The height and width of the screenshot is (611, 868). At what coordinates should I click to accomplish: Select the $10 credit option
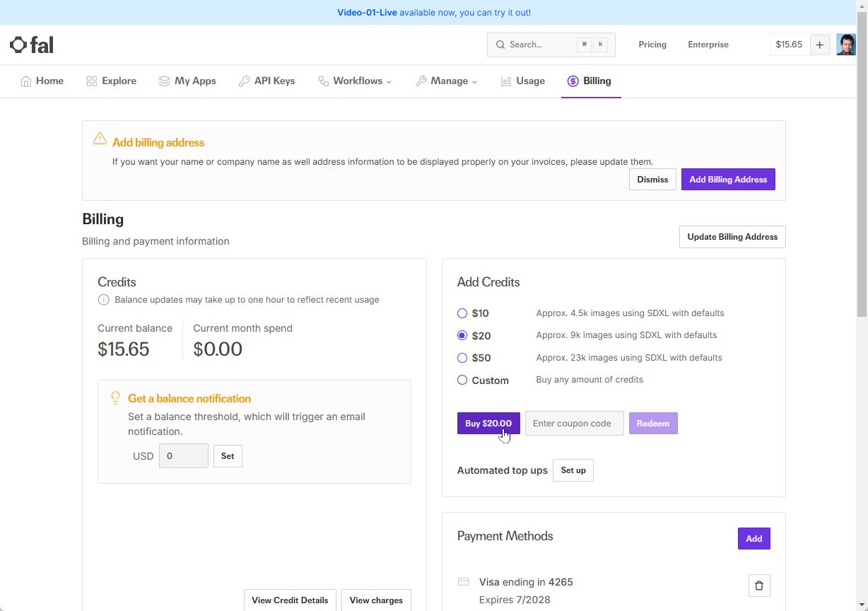pos(462,313)
